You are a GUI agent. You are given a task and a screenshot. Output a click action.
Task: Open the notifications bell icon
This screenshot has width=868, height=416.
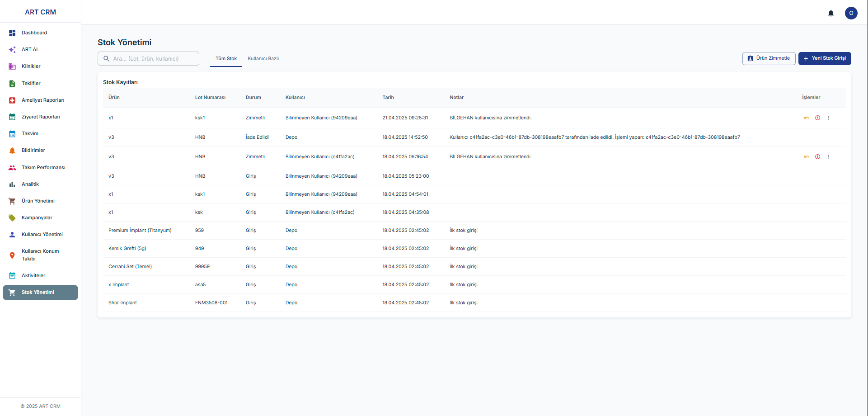[x=830, y=13]
